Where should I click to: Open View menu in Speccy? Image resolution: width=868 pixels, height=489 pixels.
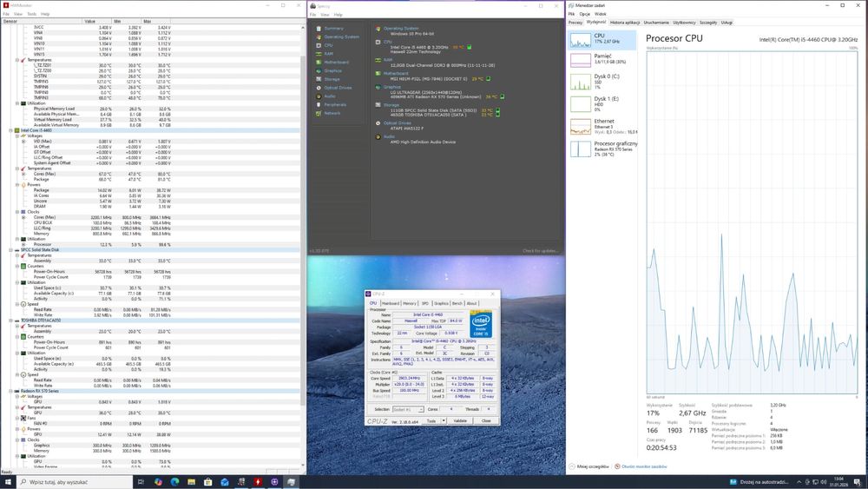[325, 15]
